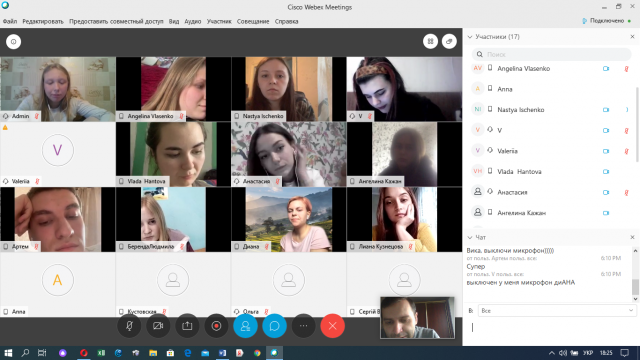Open Share content button

[x=187, y=326]
